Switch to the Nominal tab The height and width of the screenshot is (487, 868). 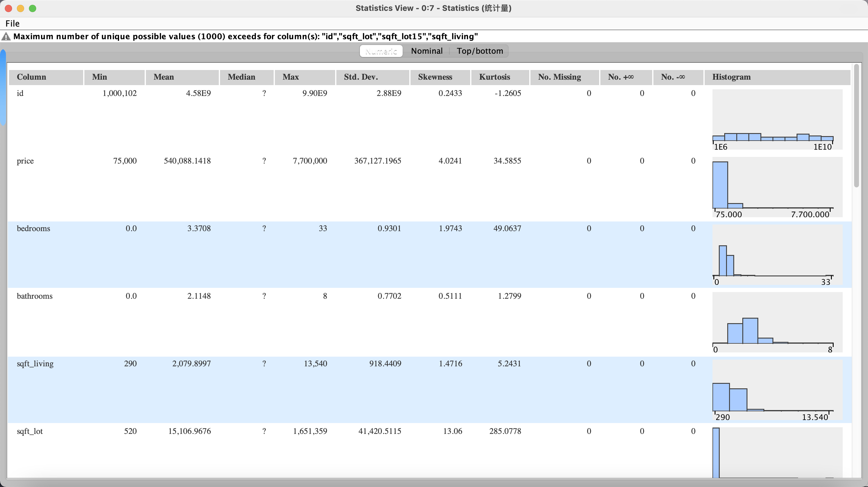(426, 51)
